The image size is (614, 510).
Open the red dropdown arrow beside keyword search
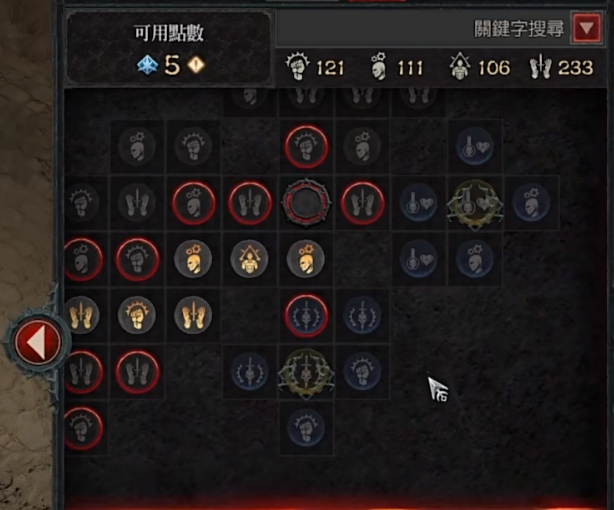tap(586, 28)
